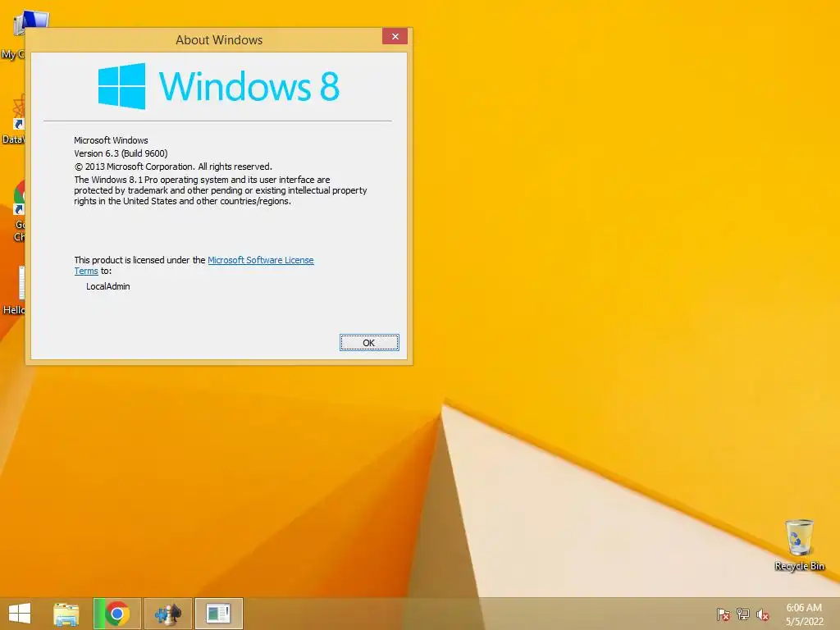Click the 'Microsoft Windows' text line
Screen dimensions: 840x630
(111, 140)
